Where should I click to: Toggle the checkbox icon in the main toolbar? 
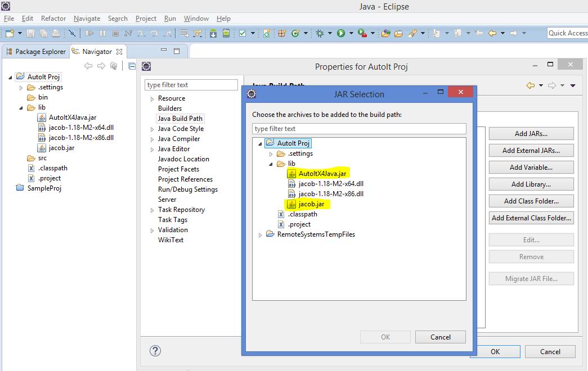pyautogui.click(x=243, y=33)
